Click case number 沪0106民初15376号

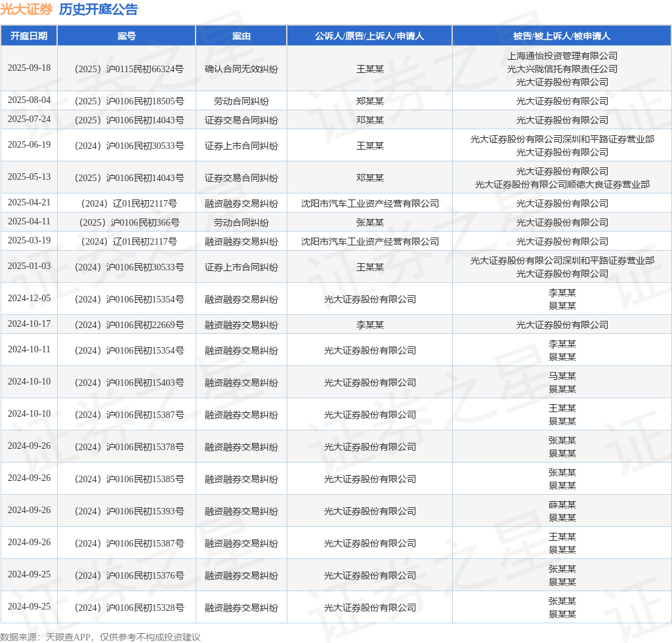click(x=129, y=575)
